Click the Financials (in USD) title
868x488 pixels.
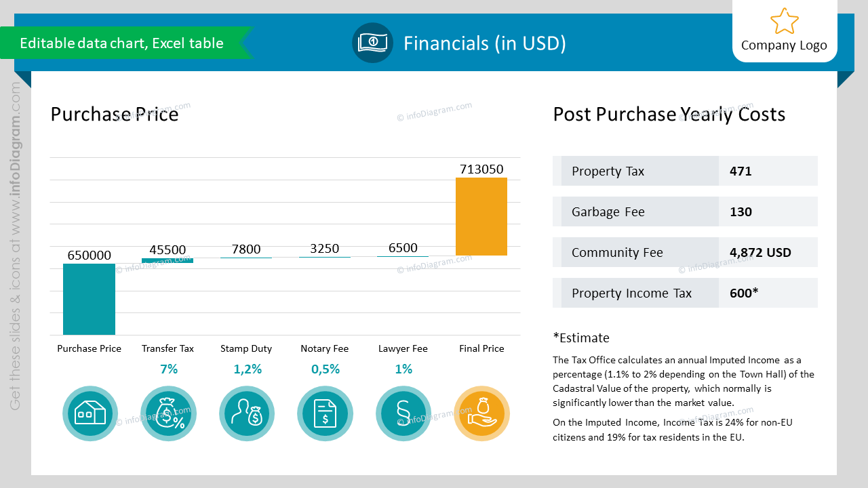click(x=484, y=43)
